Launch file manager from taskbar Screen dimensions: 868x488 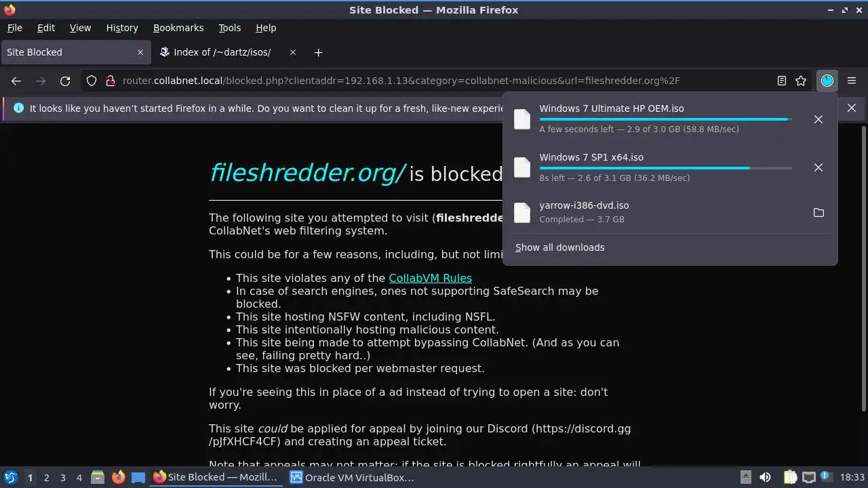pyautogui.click(x=98, y=477)
